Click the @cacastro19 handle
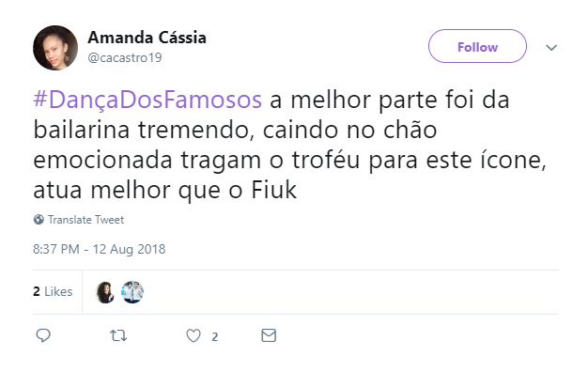 125,57
